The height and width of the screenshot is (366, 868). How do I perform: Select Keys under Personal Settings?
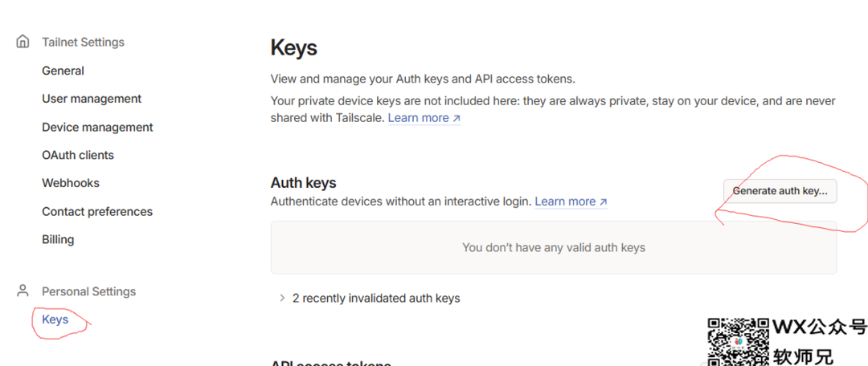pyautogui.click(x=55, y=319)
